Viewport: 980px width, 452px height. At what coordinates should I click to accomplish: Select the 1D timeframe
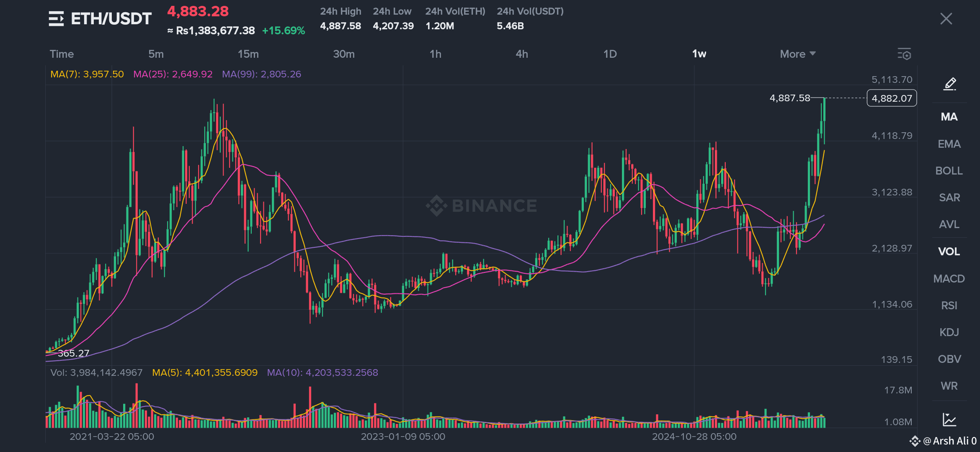click(x=610, y=54)
